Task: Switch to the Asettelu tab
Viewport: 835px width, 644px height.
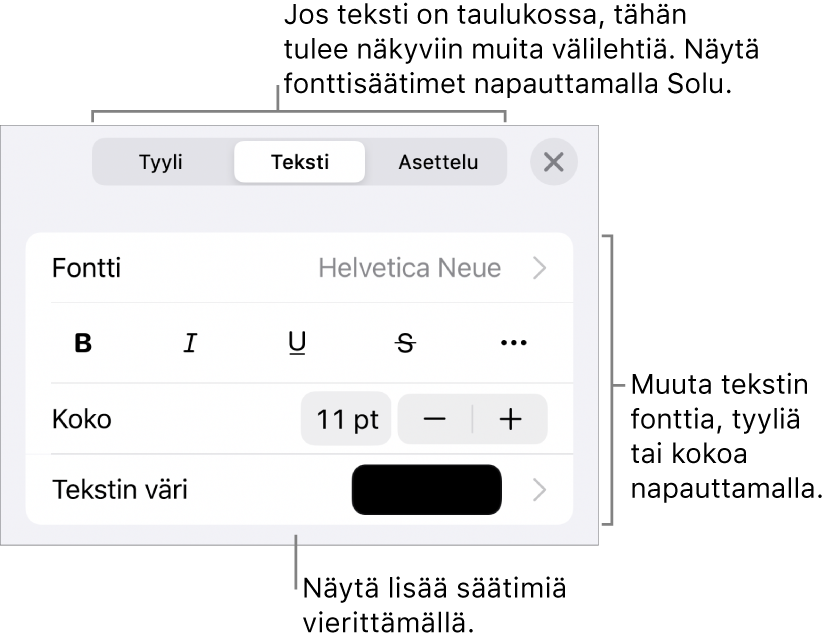Action: [x=437, y=162]
